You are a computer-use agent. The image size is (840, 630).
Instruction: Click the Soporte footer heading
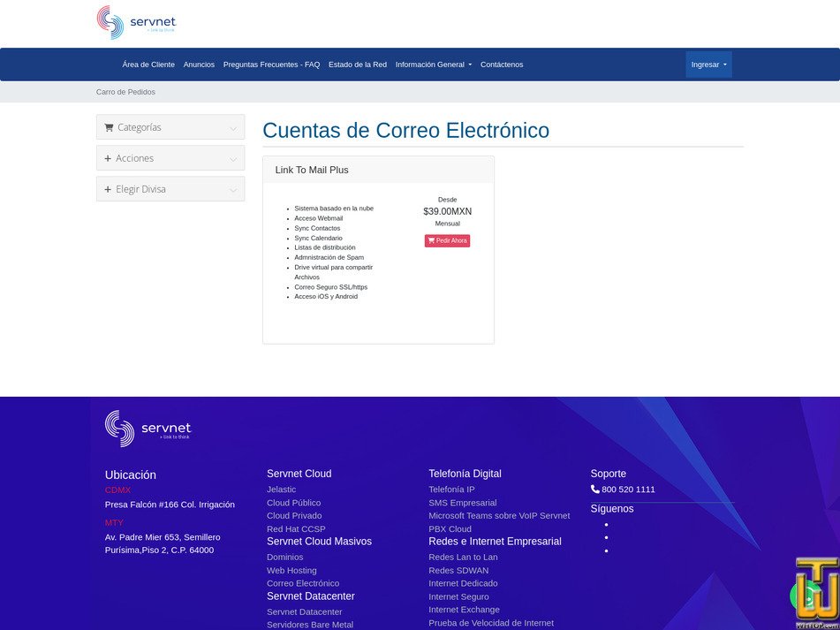[608, 474]
